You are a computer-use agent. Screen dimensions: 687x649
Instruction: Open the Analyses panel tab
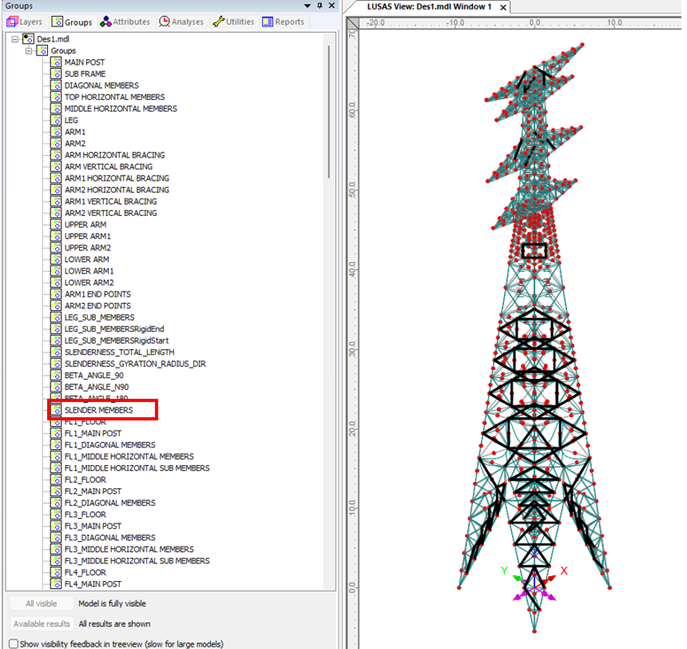click(182, 21)
